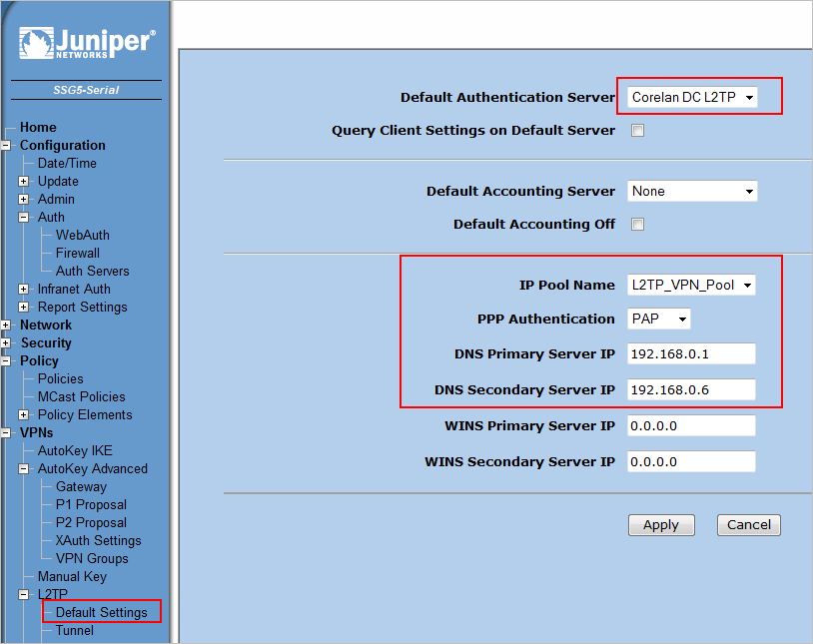This screenshot has height=644, width=813.
Task: Click the Apply button
Action: pos(660,525)
